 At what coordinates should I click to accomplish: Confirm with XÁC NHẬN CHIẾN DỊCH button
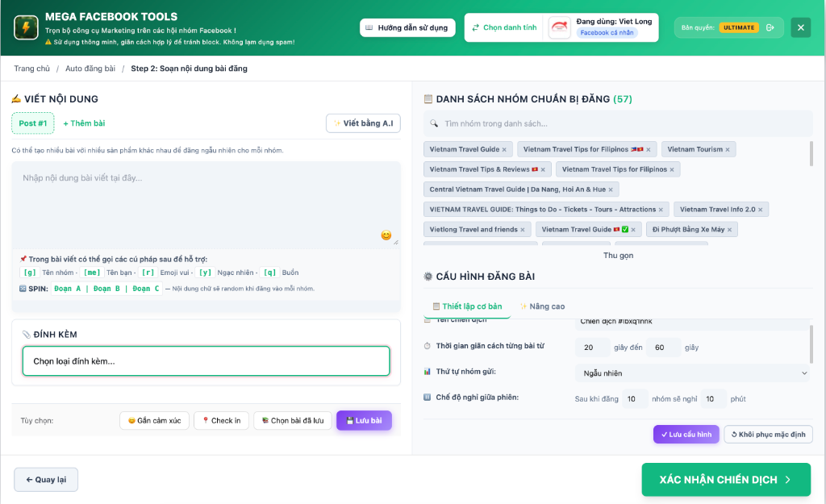[726, 480]
